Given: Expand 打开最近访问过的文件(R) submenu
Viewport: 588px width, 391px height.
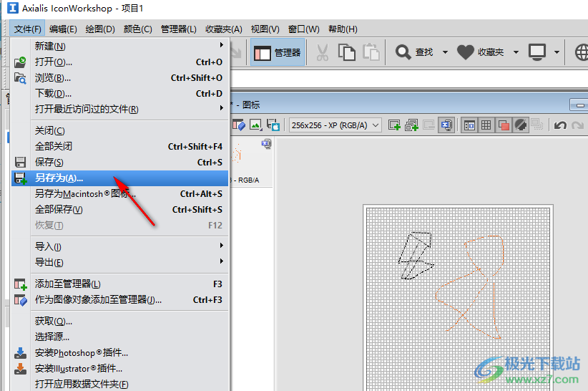Looking at the screenshot, I should coord(119,109).
